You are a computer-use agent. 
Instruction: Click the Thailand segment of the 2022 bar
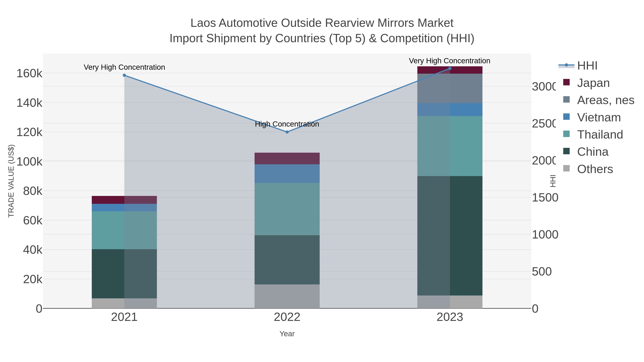click(287, 209)
